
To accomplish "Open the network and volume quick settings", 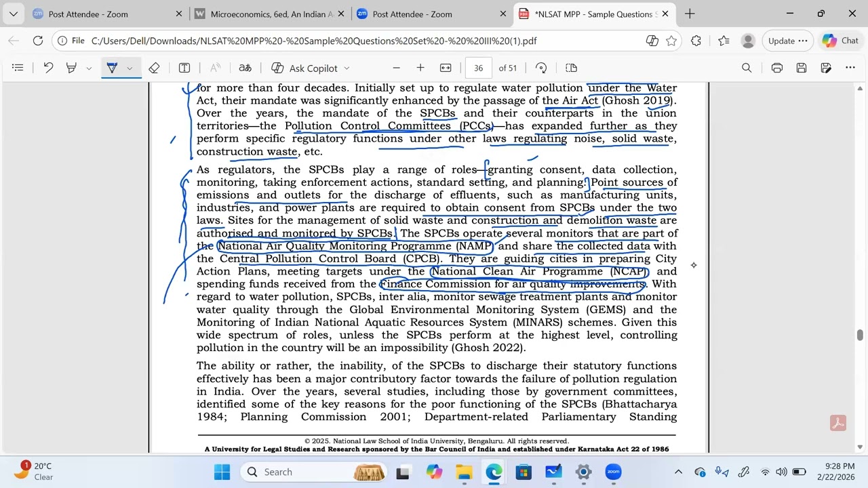I will [782, 472].
